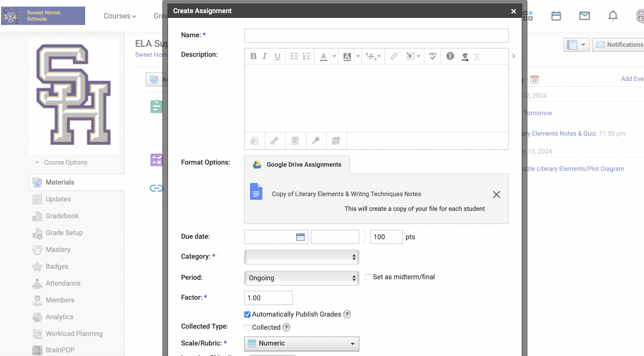Insert a hyperlink in the description
Screen dimensions: 644x356
coord(394,56)
